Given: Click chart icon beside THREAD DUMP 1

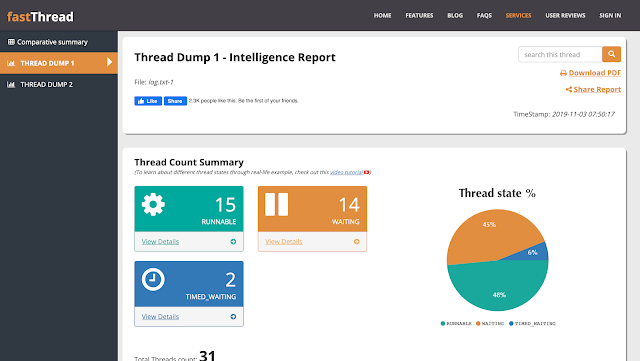Looking at the screenshot, I should (11, 63).
